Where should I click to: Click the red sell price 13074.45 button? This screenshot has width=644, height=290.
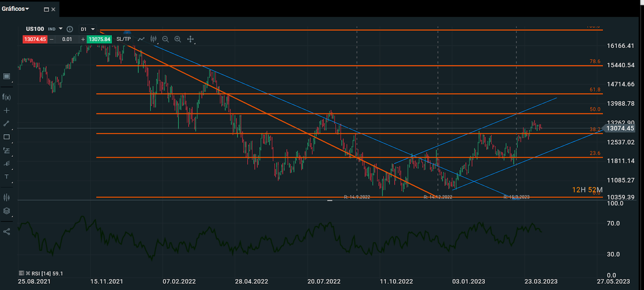click(35, 39)
